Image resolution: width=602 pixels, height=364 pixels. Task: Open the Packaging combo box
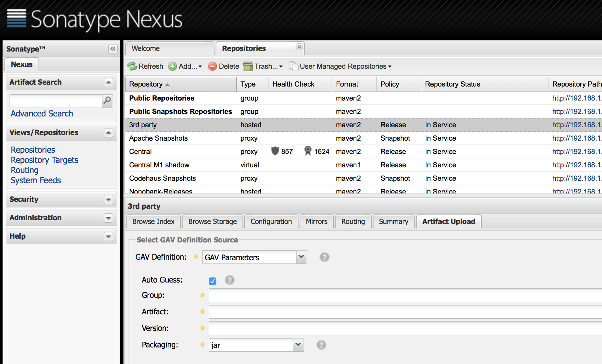298,345
